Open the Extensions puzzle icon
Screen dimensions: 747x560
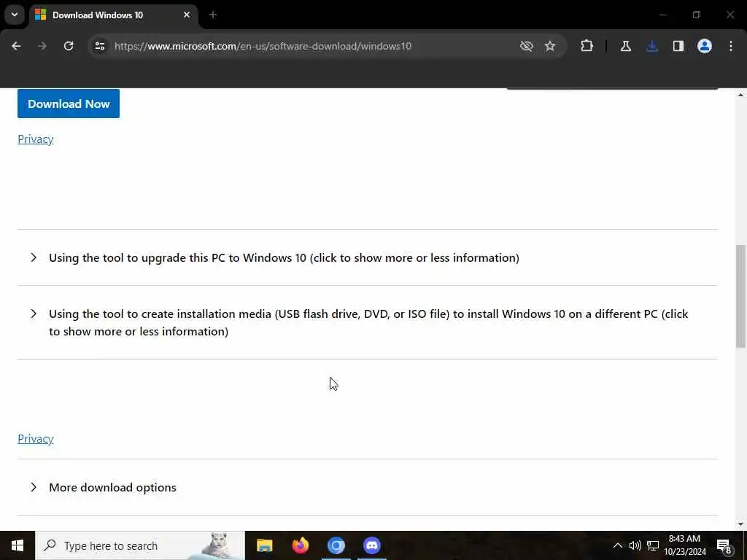coord(587,46)
